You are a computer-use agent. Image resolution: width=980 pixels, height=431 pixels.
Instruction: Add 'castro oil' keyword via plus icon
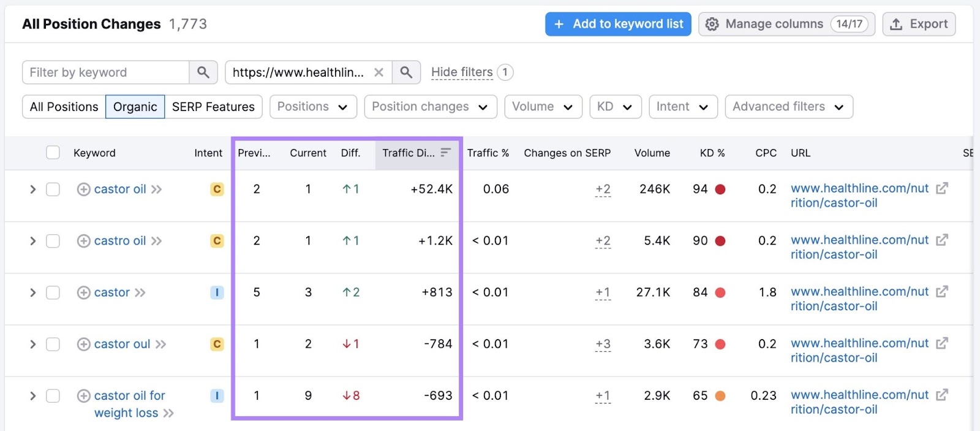click(x=84, y=241)
